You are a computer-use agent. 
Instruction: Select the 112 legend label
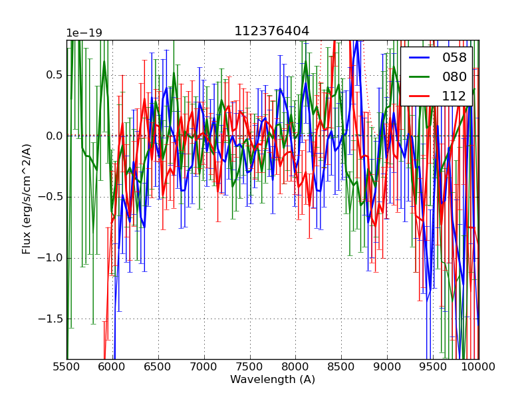(454, 96)
